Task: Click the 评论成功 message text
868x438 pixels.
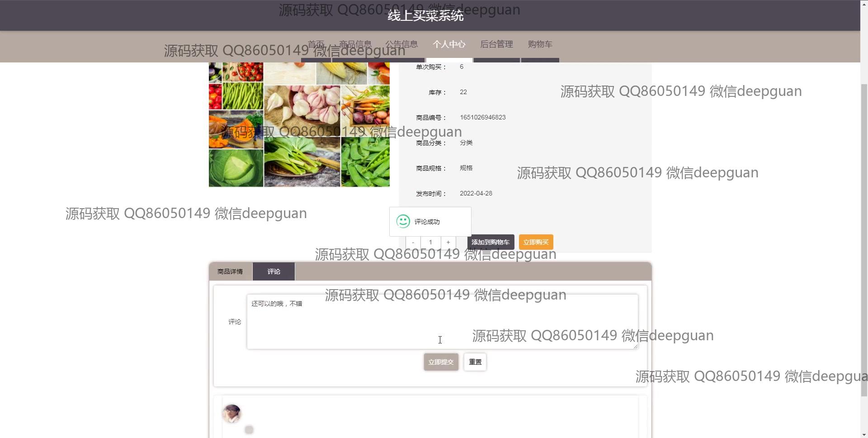Action: (427, 222)
